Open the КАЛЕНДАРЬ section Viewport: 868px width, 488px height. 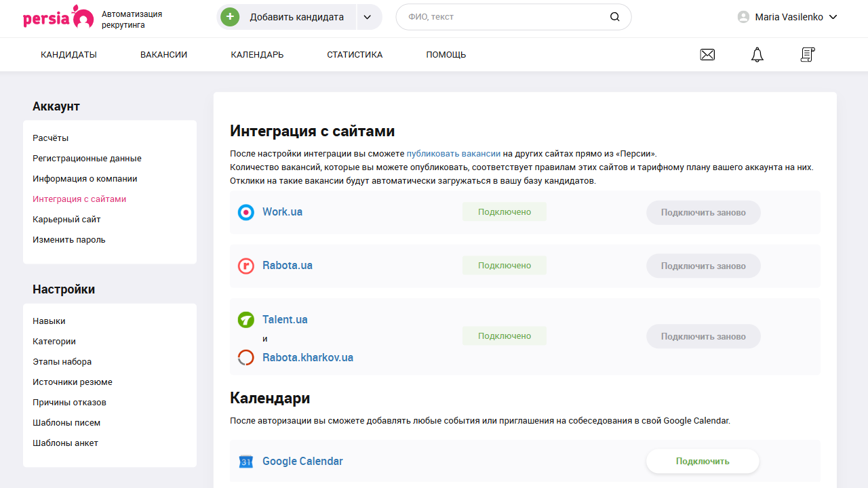(256, 54)
